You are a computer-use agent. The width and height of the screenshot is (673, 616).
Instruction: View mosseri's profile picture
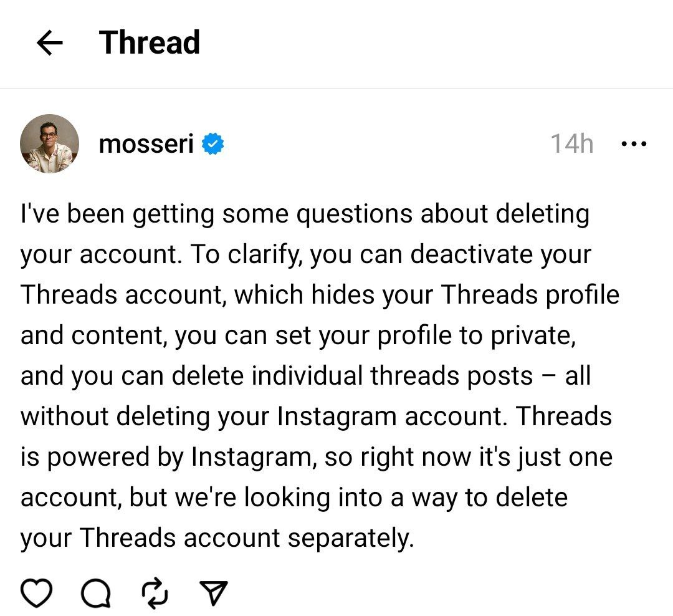(x=50, y=144)
